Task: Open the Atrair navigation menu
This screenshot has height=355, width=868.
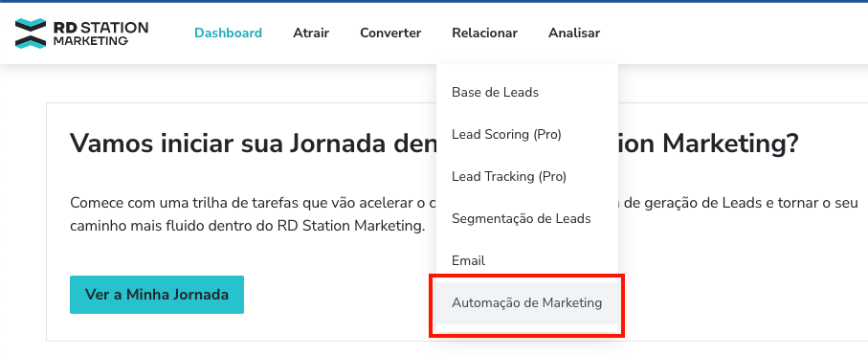Action: tap(311, 33)
